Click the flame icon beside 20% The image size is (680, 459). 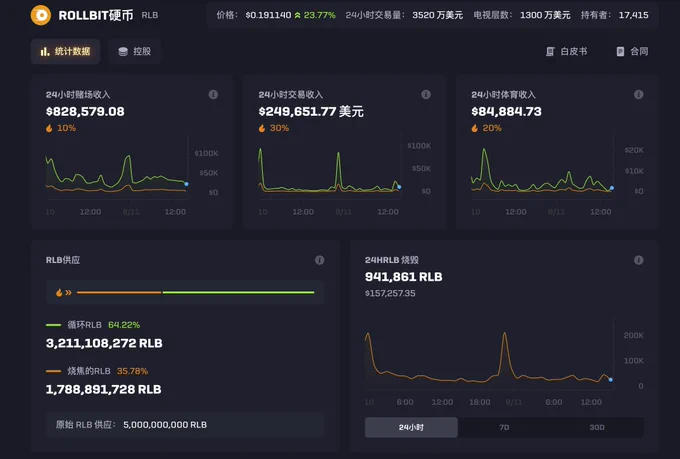475,128
